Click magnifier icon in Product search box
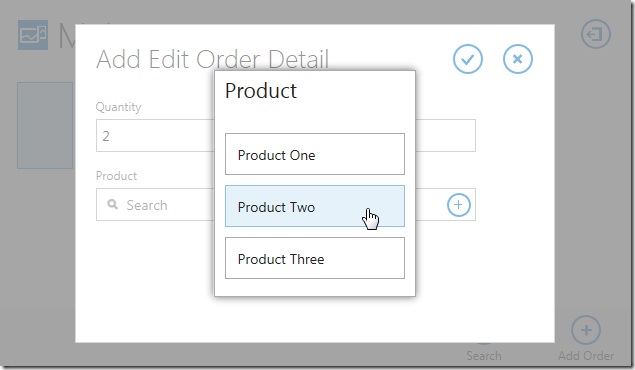Screen dimensions: 635x370 113,204
